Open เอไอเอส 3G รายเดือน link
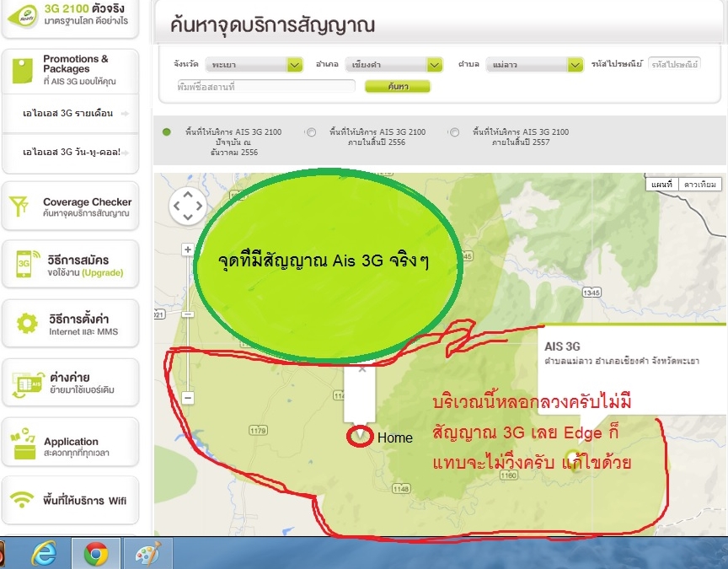The width and height of the screenshot is (728, 569). [67, 113]
